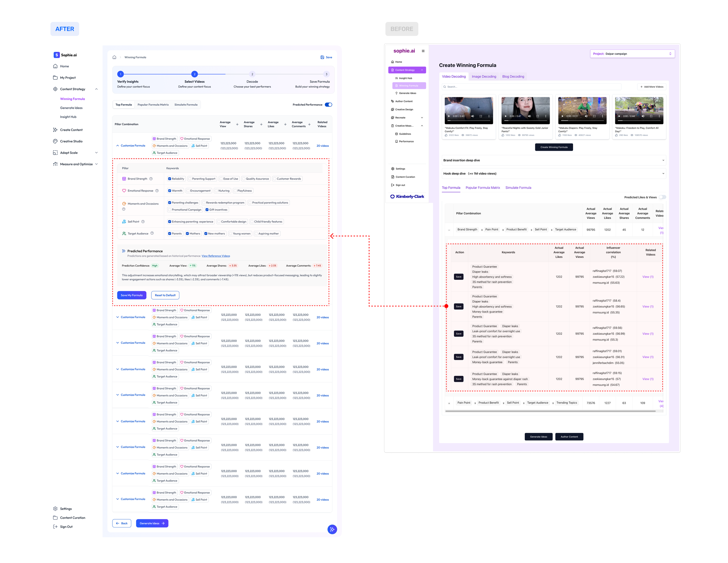
Task: Click the Brand Strength help info icon
Action: pos(151,179)
